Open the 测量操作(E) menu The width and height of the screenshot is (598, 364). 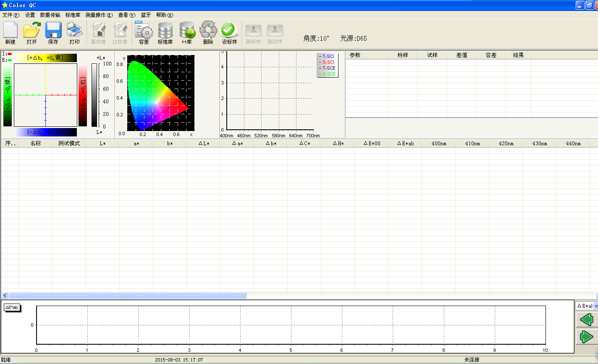(x=99, y=15)
